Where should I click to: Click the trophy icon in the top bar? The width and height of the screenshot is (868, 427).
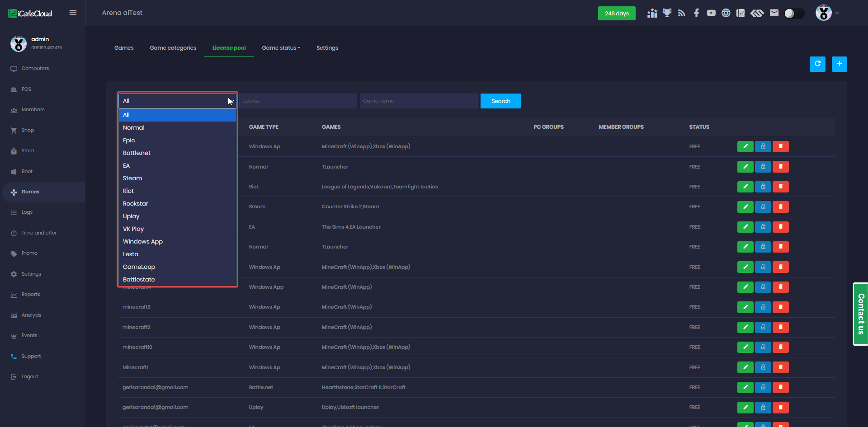coord(666,13)
